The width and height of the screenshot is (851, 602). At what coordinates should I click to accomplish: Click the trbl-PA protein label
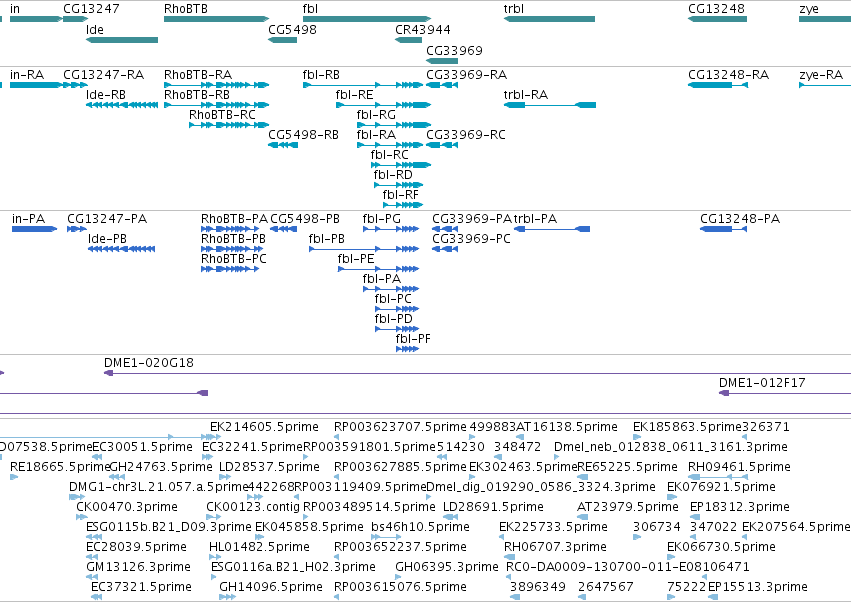[x=535, y=219]
